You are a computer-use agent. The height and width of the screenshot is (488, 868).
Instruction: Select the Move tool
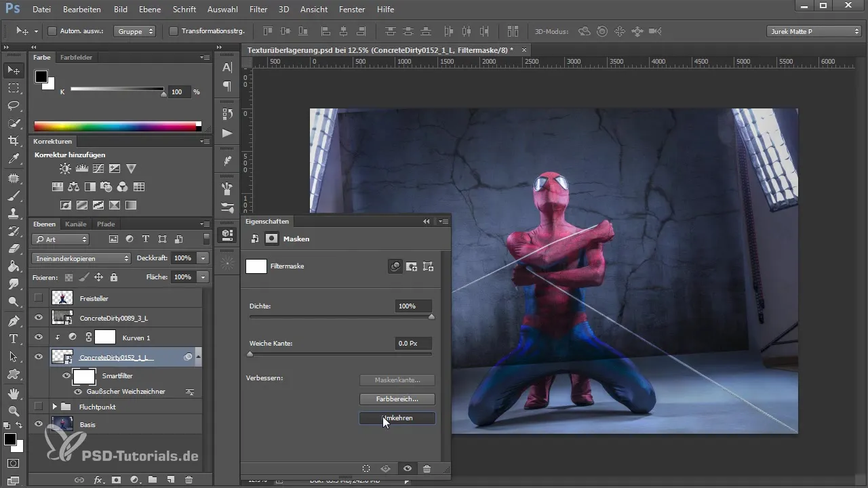coord(13,70)
